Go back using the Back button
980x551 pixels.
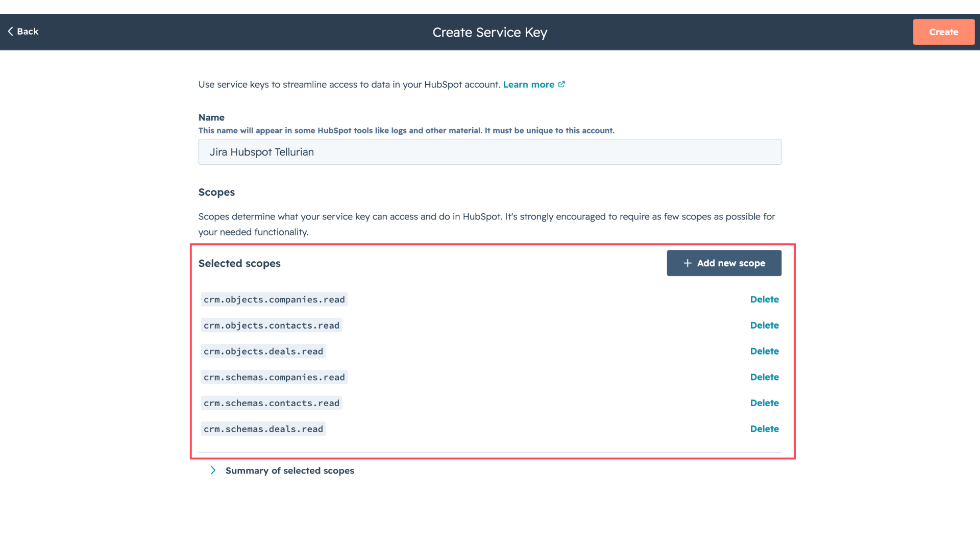pos(23,32)
